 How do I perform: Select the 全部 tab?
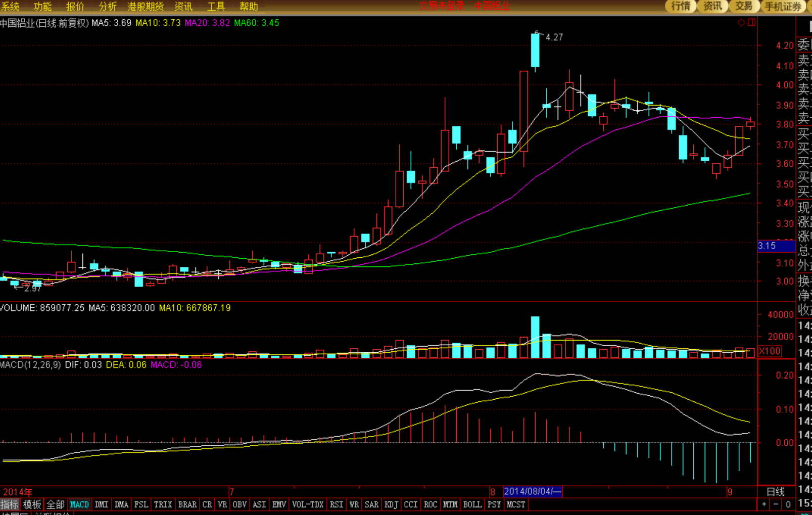(55, 504)
